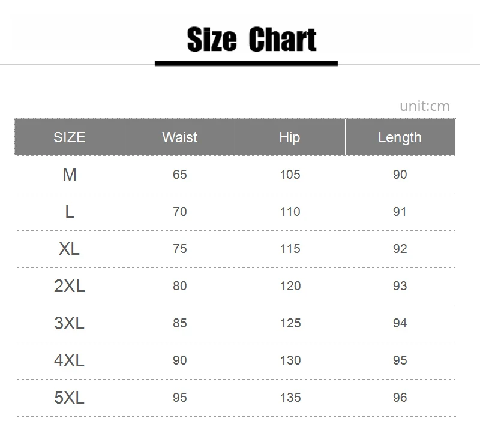Image resolution: width=480 pixels, height=448 pixels.
Task: Select the 2XL size row label
Action: [70, 286]
